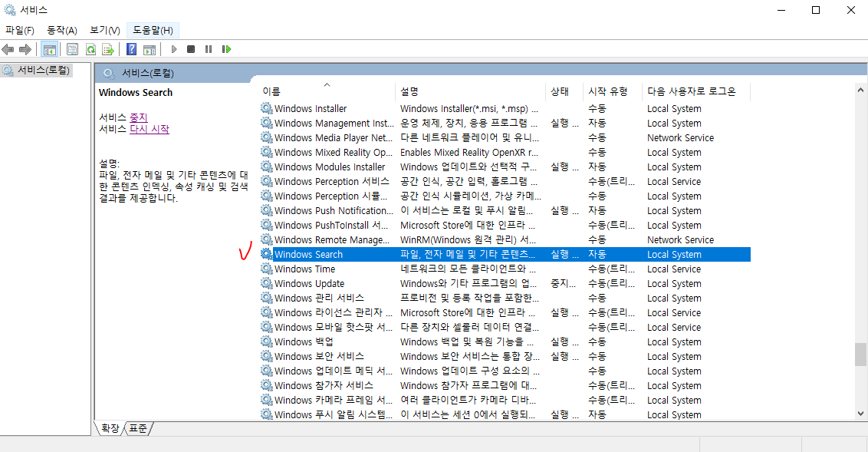Click the Back arrow toolbar icon
Image resolution: width=868 pixels, height=452 pixels.
(x=8, y=49)
